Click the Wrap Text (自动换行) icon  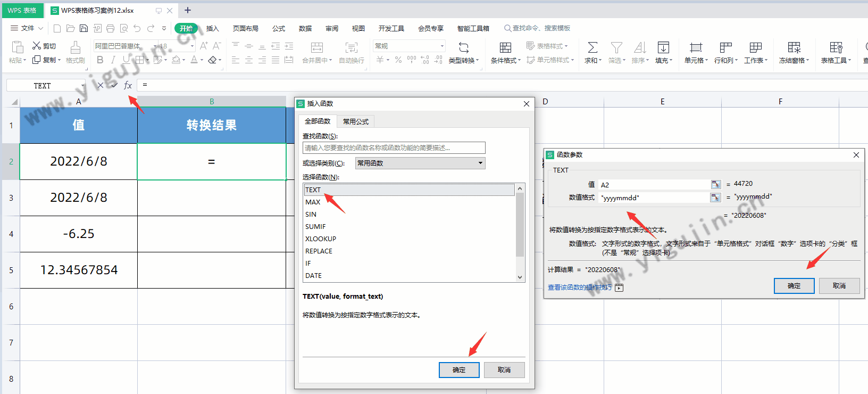tap(351, 47)
